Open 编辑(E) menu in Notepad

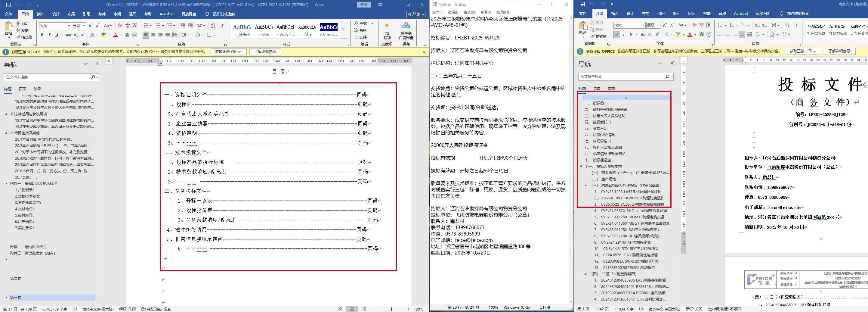click(x=453, y=12)
